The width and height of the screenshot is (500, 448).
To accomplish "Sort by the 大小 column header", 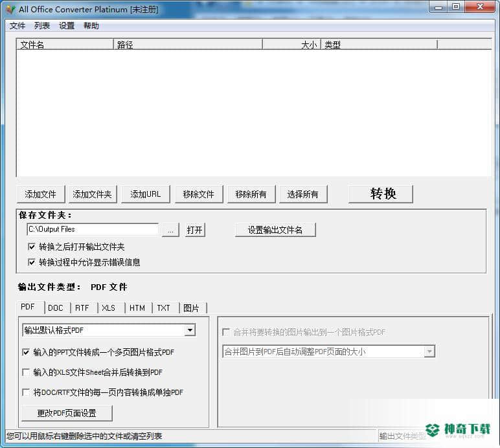I will 291,45.
